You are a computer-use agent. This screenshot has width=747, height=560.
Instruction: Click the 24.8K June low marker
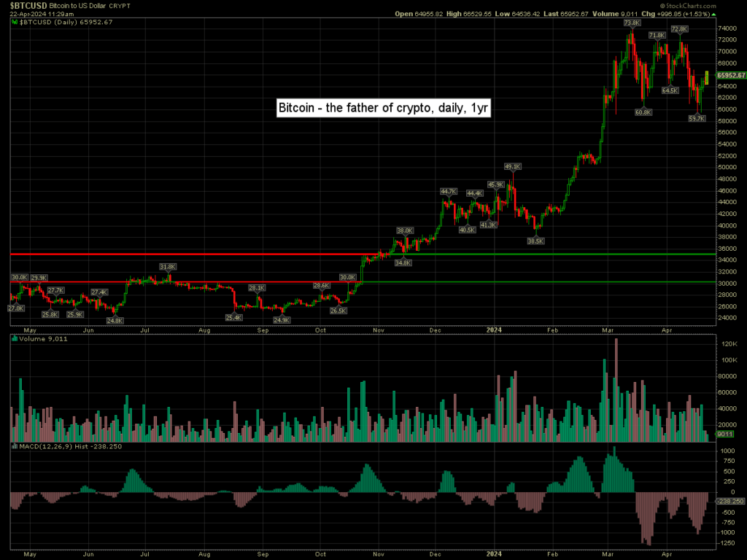pyautogui.click(x=115, y=320)
